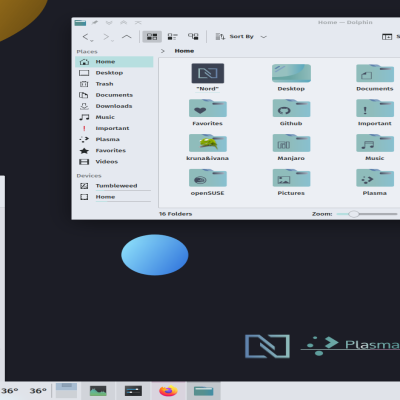Open Dolphin file manager taskbar icon
The width and height of the screenshot is (400, 400).
point(204,391)
